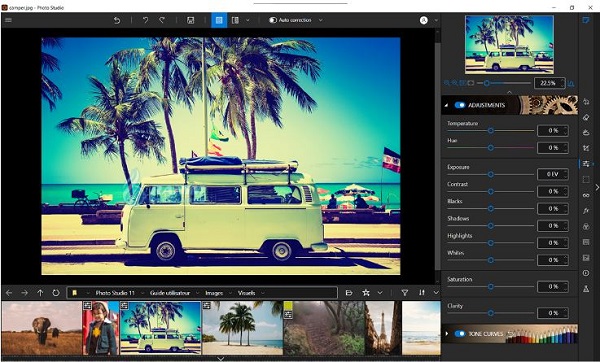
Task: Show histogram icon next to zoom field
Action: [571, 83]
